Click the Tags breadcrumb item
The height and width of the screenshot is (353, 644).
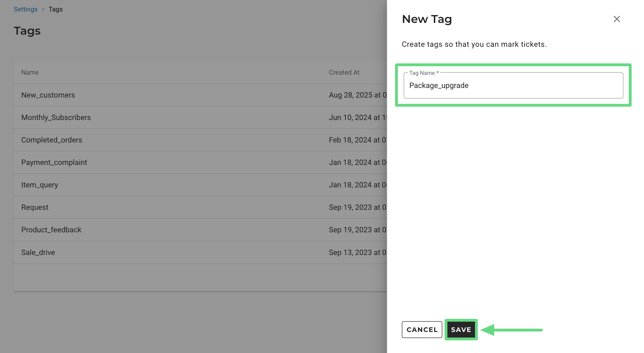(55, 9)
